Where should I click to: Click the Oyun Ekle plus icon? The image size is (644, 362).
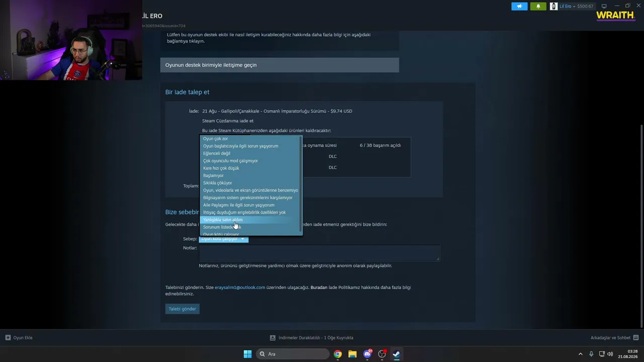[x=8, y=338]
